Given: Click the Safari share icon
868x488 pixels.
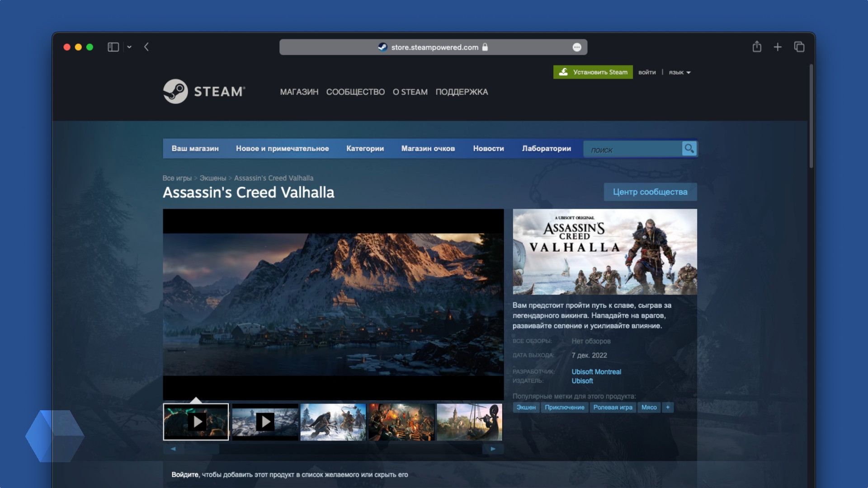Looking at the screenshot, I should (x=757, y=47).
